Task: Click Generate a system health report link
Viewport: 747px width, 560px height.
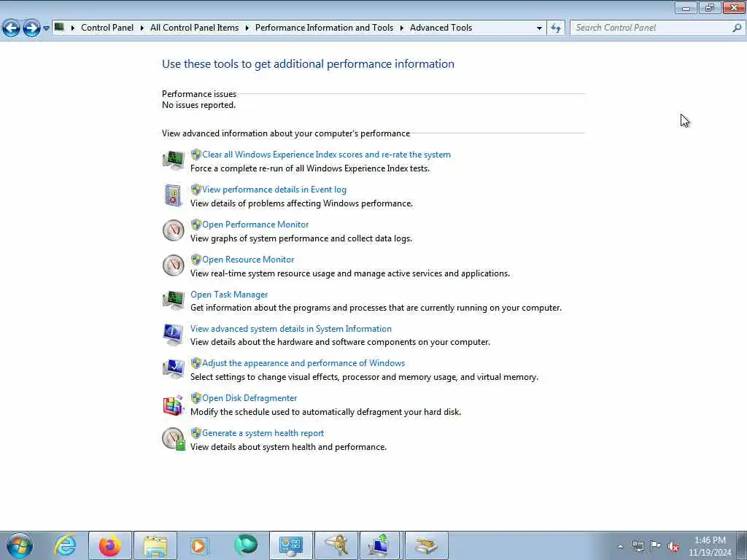Action: coord(263,433)
